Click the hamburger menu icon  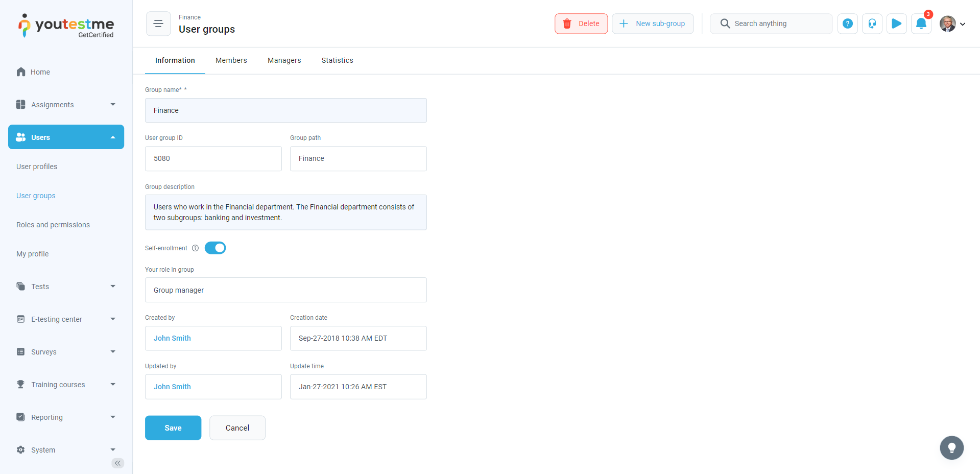(x=158, y=23)
